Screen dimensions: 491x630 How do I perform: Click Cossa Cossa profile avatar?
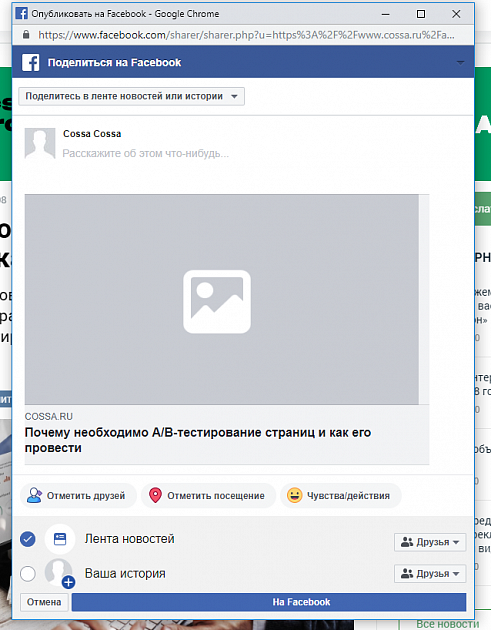(x=40, y=143)
